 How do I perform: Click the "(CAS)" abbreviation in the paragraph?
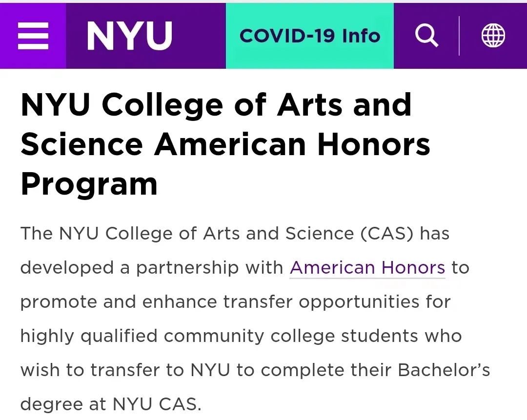[387, 234]
